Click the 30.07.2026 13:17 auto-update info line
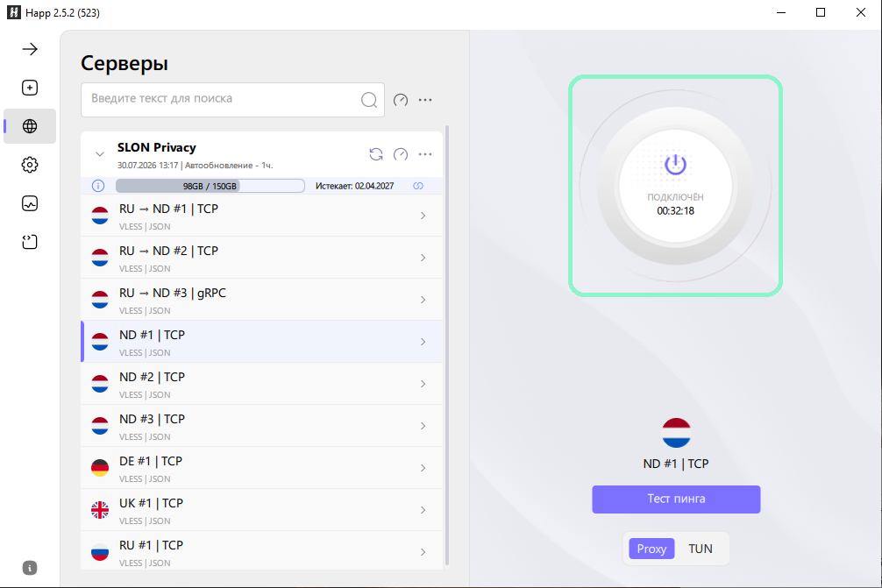This screenshot has width=882, height=588. pos(196,166)
